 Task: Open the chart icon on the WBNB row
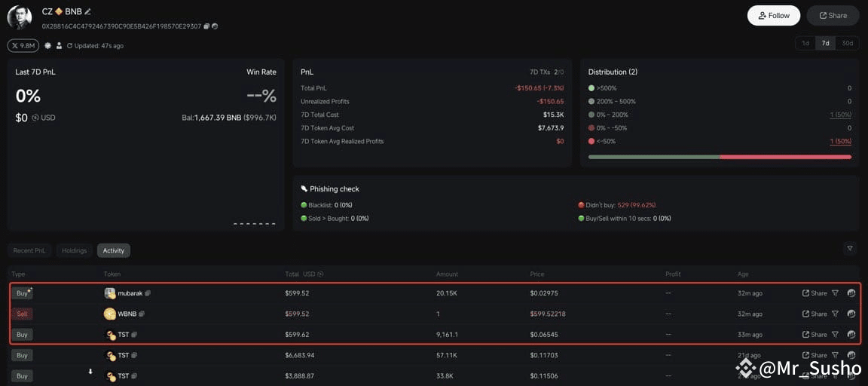851,314
